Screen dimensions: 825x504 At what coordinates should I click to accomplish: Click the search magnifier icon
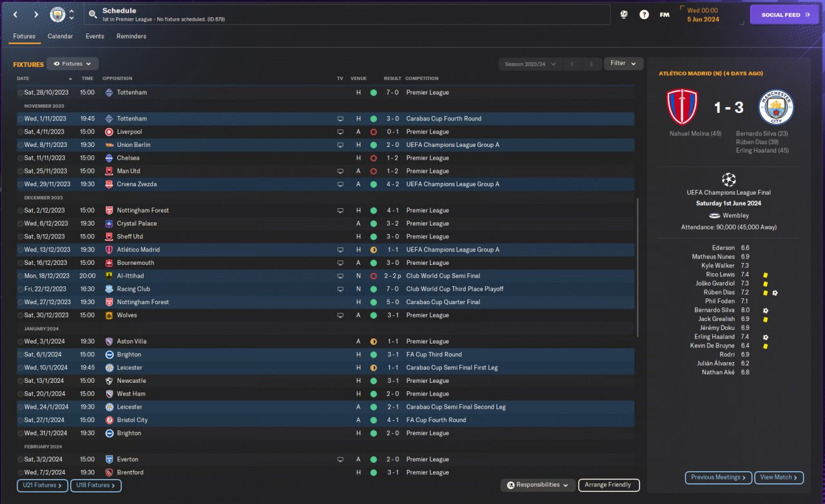point(93,14)
